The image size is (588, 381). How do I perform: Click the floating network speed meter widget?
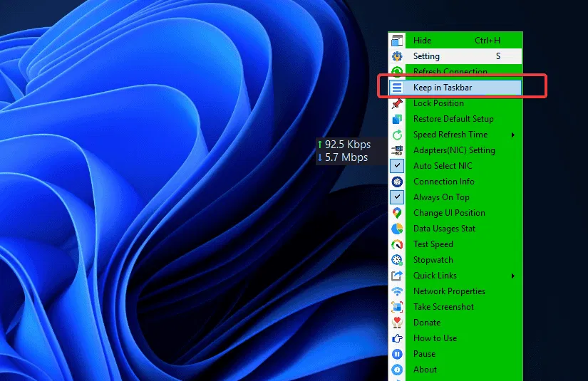344,151
